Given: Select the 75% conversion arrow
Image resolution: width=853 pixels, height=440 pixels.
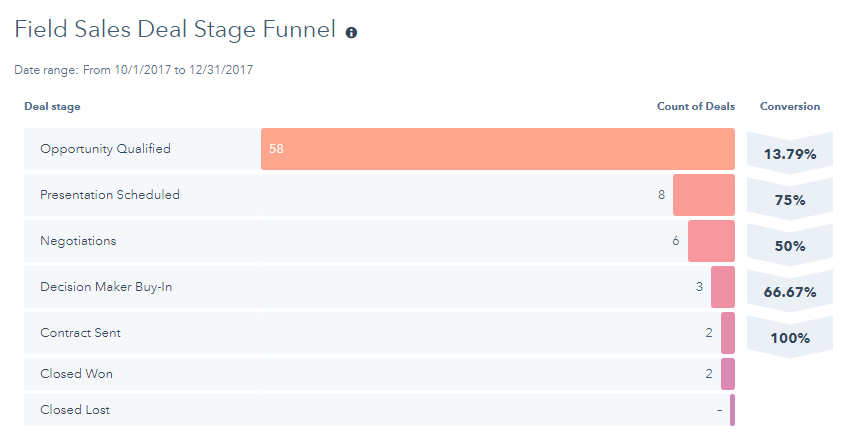Looking at the screenshot, I should pos(789,200).
